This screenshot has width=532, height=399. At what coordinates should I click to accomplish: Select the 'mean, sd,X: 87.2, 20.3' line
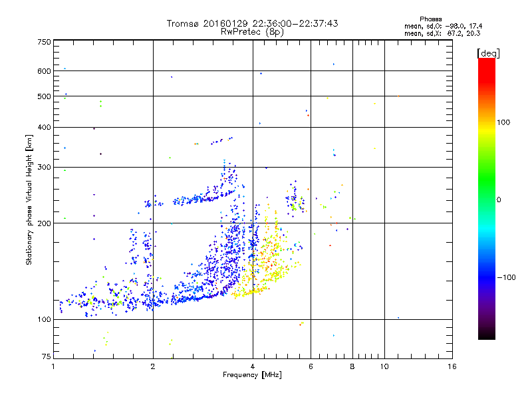442,33
